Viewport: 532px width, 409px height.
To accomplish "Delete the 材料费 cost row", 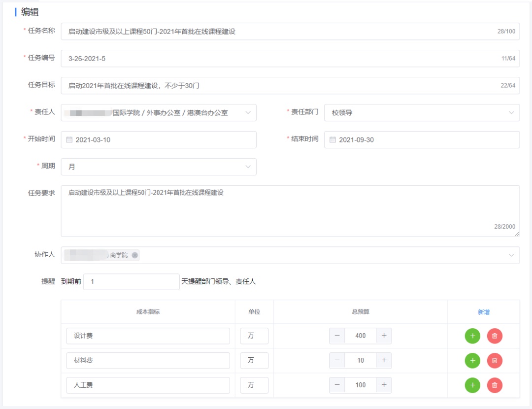I will [x=495, y=361].
